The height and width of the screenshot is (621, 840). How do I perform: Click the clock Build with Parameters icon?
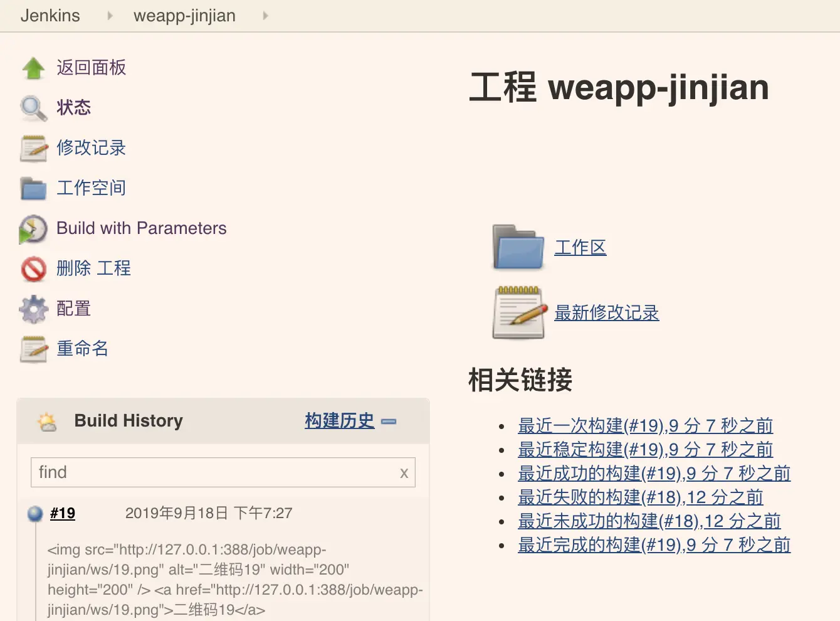pyautogui.click(x=33, y=229)
